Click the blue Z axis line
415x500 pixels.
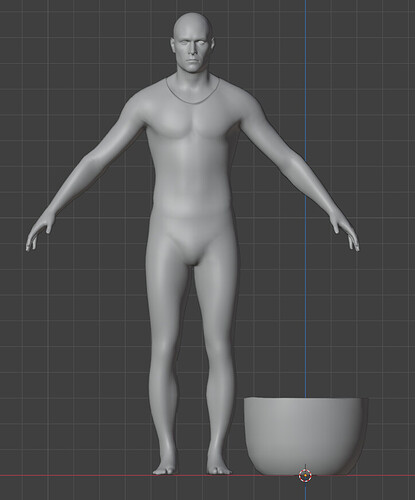[x=305, y=200]
